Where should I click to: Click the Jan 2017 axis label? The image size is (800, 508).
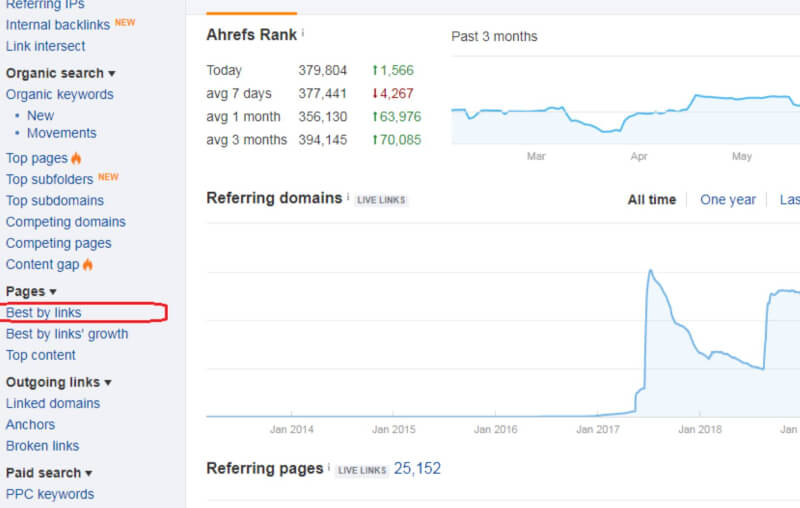coord(597,429)
